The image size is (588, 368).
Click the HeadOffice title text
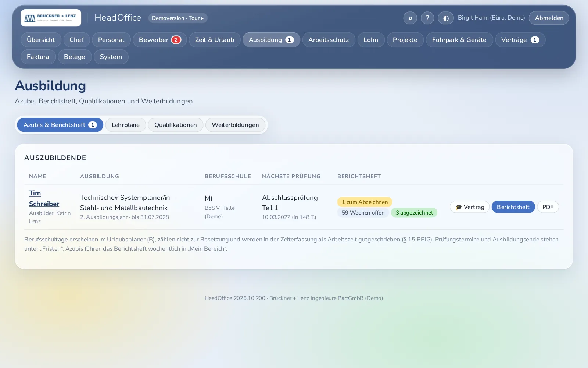118,18
